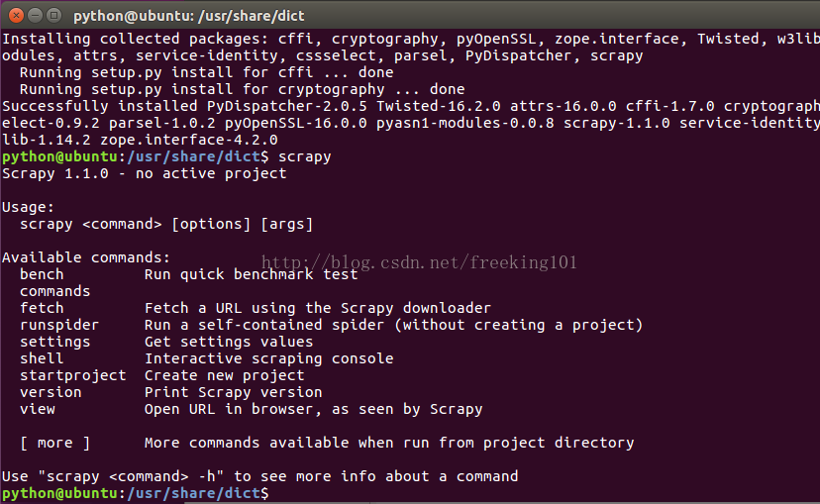Click the 'view' command entry
Viewport: 820px width, 504px height.
click(x=38, y=409)
